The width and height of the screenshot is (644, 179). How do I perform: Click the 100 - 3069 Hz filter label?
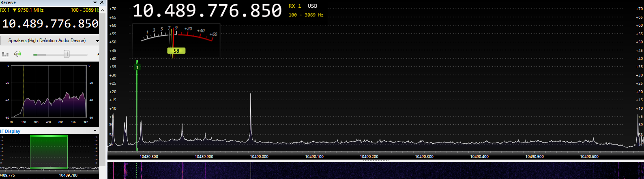click(x=306, y=15)
